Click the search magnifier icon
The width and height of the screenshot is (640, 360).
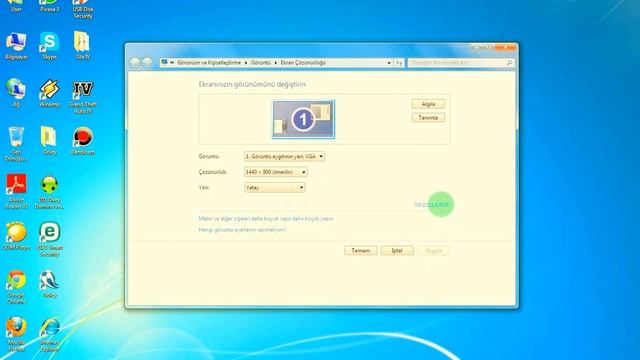click(x=509, y=63)
